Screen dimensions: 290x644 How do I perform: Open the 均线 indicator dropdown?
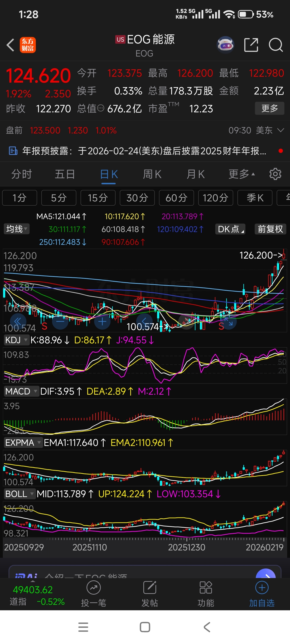pyautogui.click(x=16, y=229)
